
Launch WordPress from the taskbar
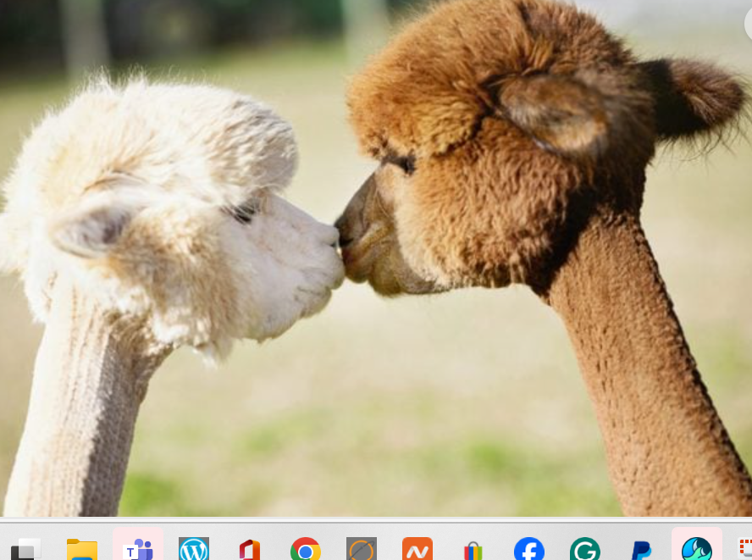pos(194,549)
